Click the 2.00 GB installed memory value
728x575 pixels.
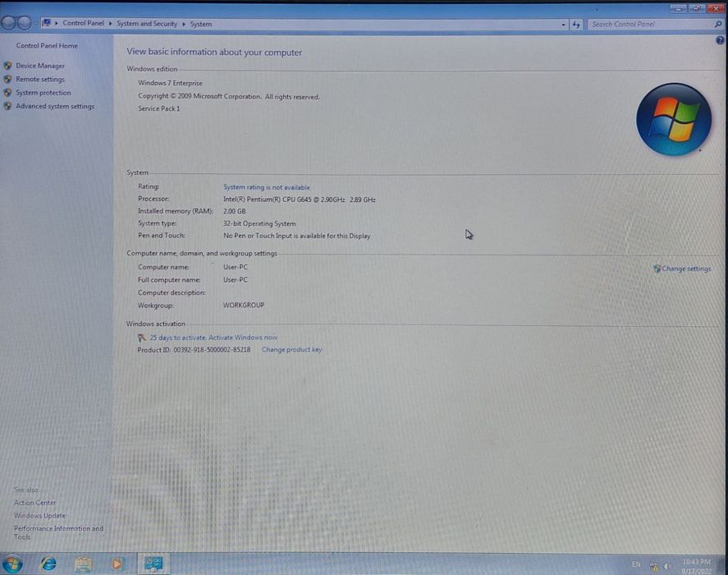coord(235,211)
